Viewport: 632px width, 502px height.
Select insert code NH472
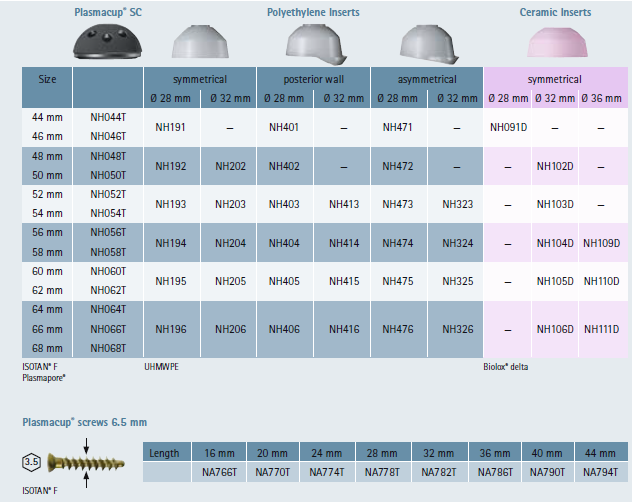(398, 166)
